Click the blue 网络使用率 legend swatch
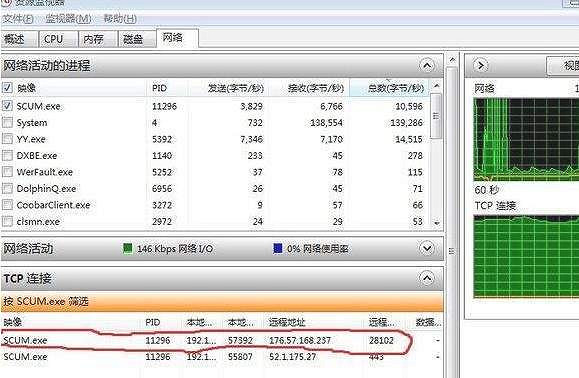The height and width of the screenshot is (378, 579). point(278,248)
